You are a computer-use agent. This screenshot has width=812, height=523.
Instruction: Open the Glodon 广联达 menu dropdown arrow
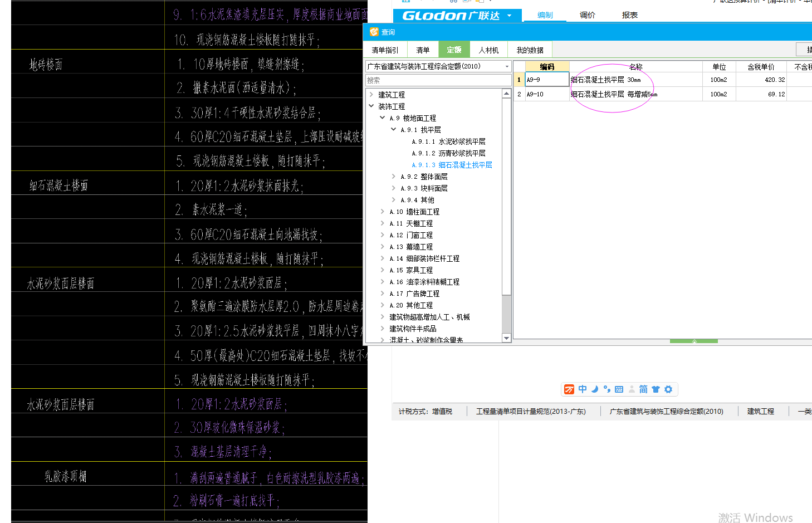[509, 16]
